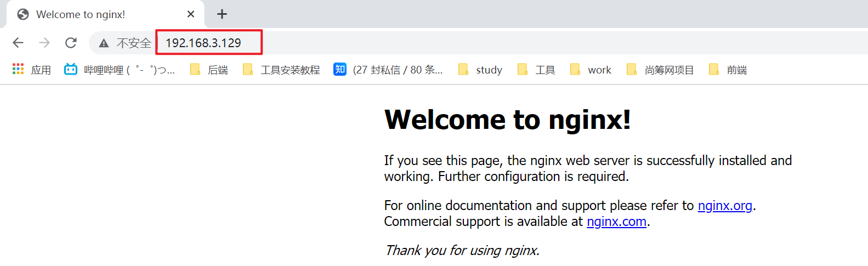
Task: Select the Welcome to nginx! tab
Action: pyautogui.click(x=106, y=14)
